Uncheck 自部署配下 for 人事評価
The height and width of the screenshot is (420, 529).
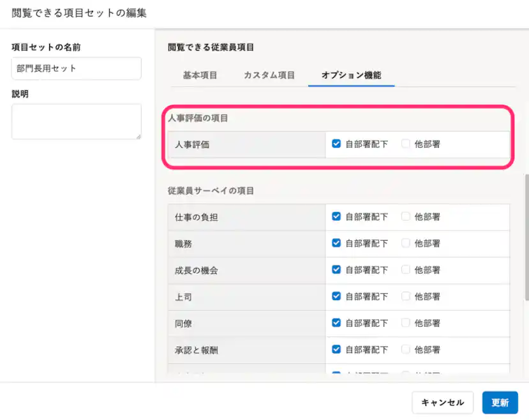pyautogui.click(x=336, y=144)
